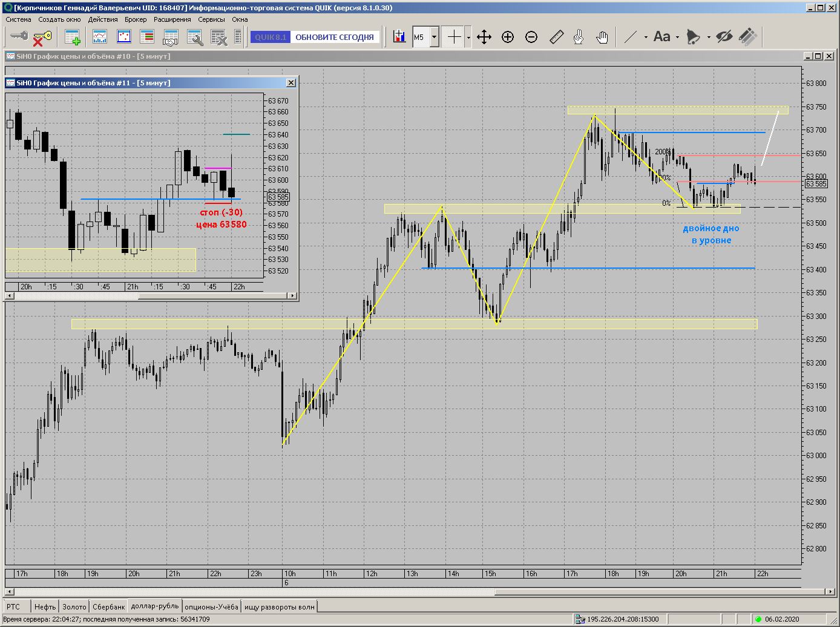
Task: Close the SiH0 chart #11 window
Action: (x=290, y=82)
